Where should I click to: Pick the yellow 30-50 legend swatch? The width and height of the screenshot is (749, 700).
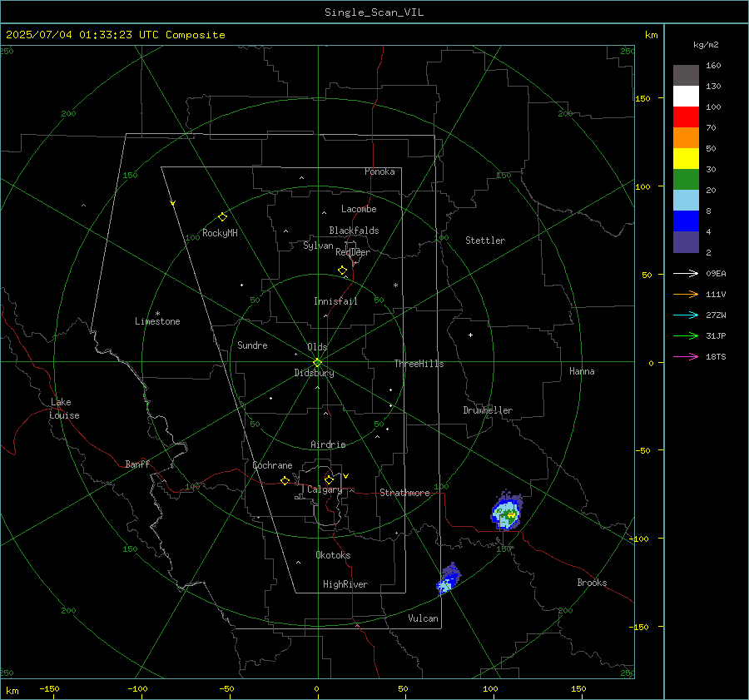(686, 159)
